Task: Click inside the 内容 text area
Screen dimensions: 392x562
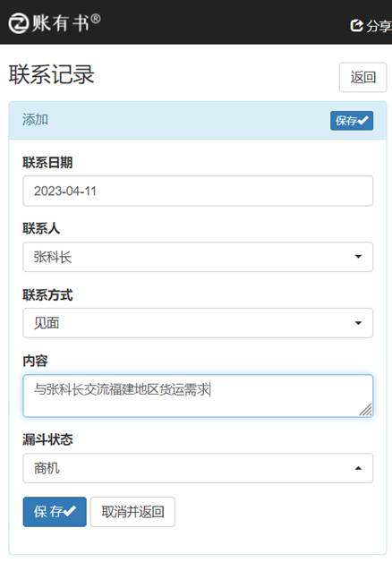Action: coord(198,396)
